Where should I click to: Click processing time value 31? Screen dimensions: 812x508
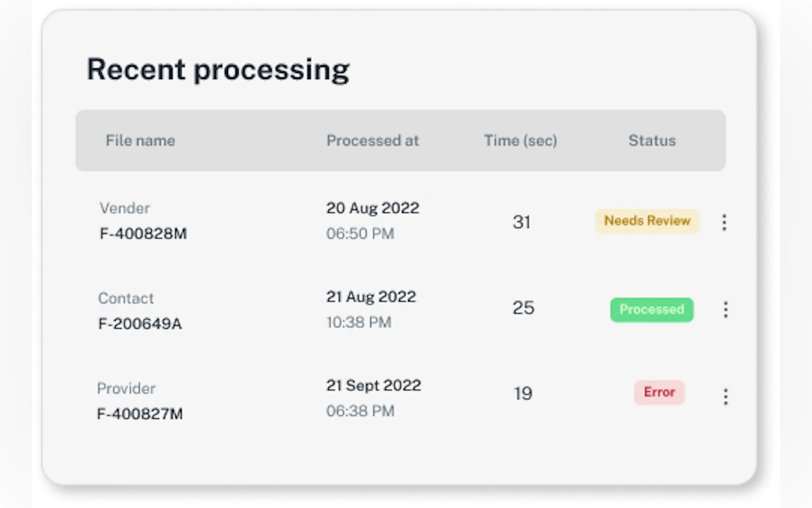[x=521, y=222]
